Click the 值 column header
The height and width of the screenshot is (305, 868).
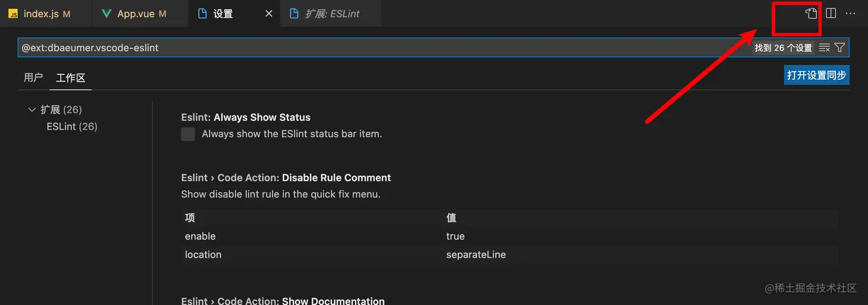tap(451, 218)
